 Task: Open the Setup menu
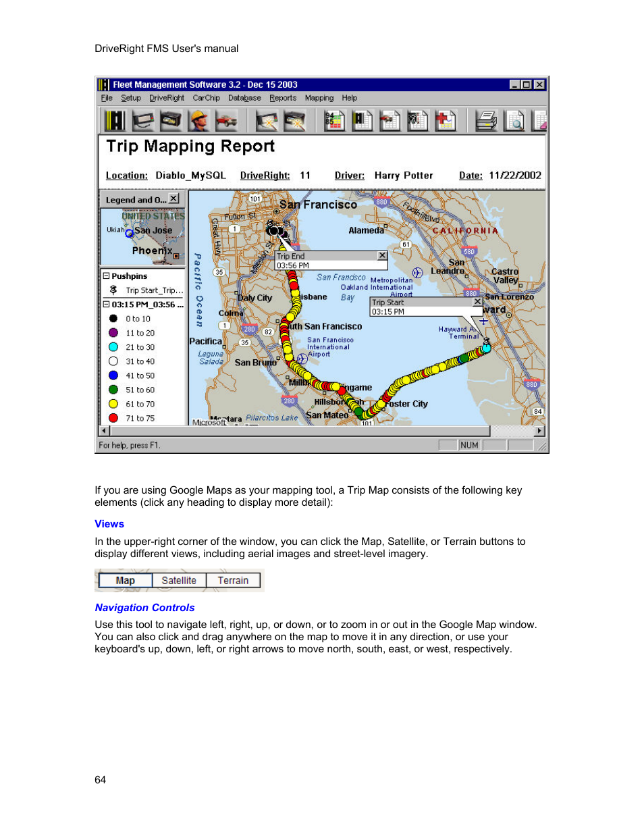coord(131,98)
